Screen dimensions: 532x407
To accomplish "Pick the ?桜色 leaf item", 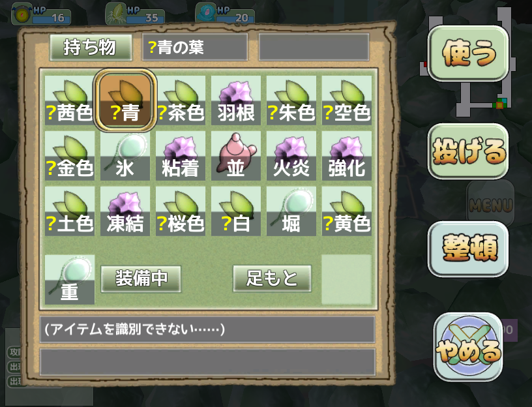I will click(x=181, y=211).
